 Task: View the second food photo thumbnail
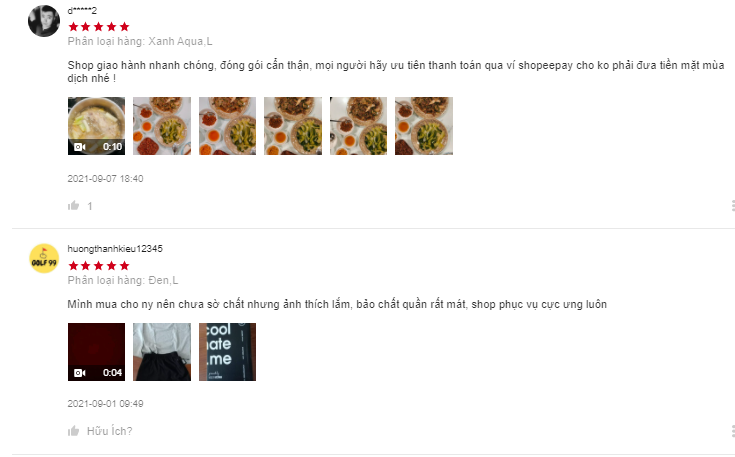pyautogui.click(x=162, y=126)
